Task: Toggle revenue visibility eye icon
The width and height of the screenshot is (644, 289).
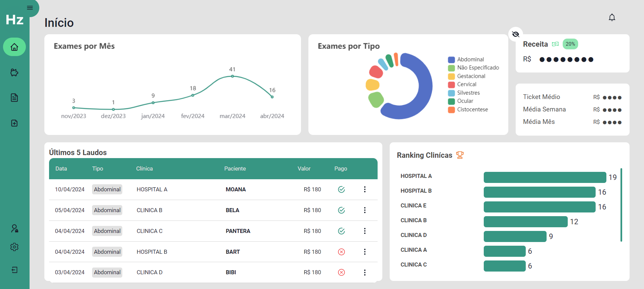Action: [515, 34]
